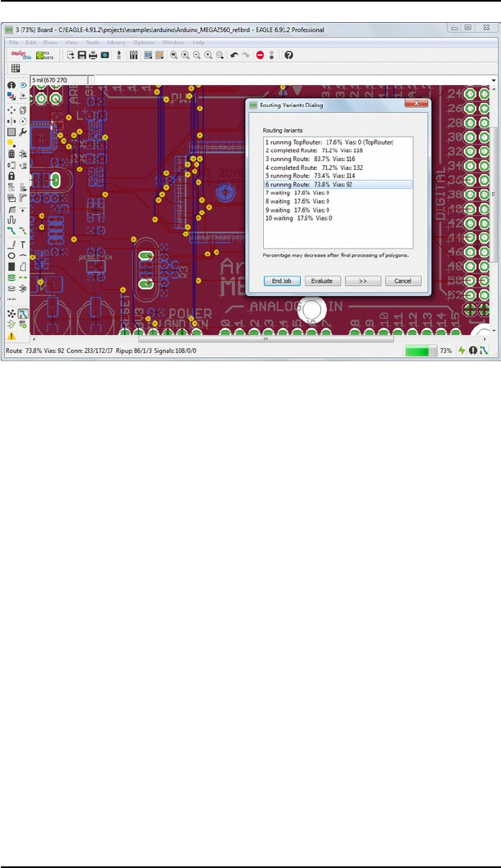Select the Group tool
The image size is (501, 868).
tap(11, 132)
